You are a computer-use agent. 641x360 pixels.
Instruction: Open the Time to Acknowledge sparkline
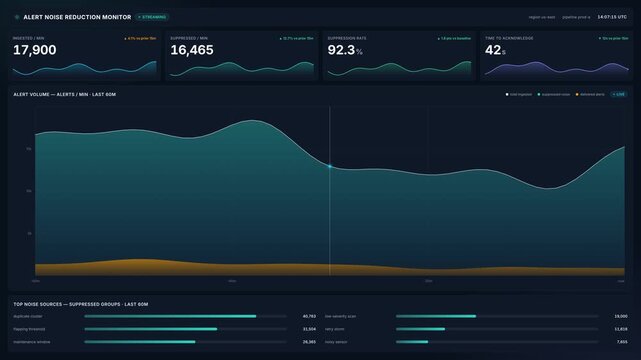557,68
